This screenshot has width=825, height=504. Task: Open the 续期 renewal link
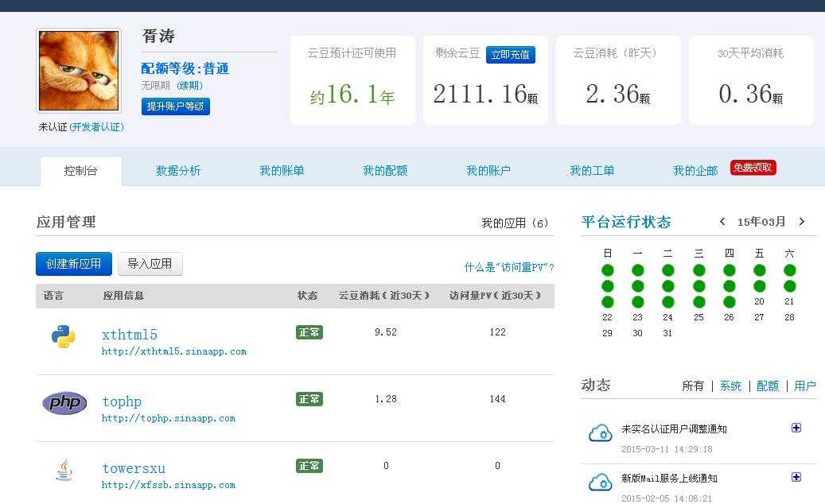189,86
